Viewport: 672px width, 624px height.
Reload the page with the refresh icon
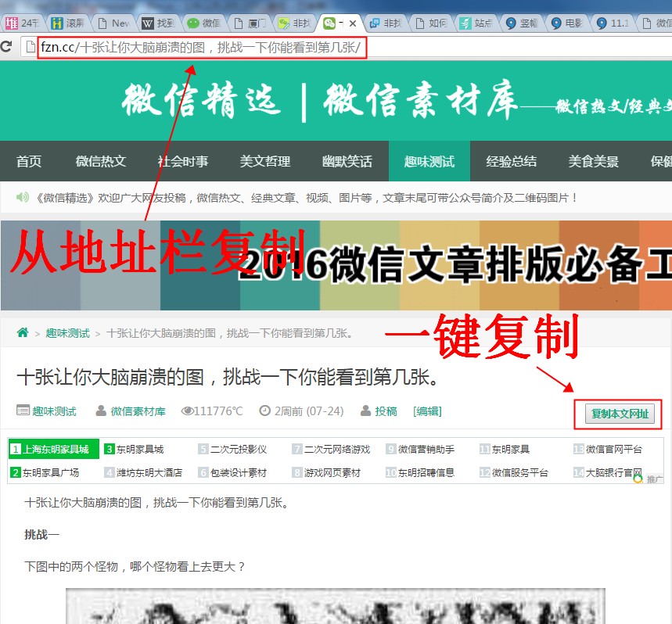click(5, 46)
